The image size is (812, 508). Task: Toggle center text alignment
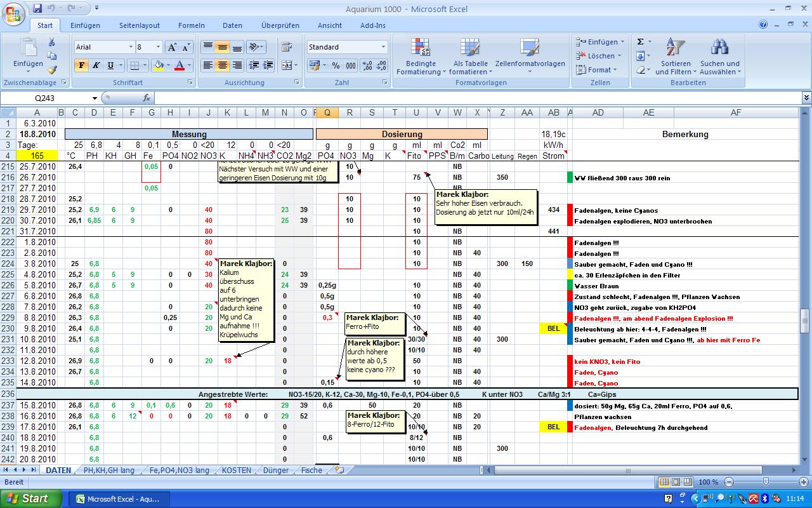222,65
